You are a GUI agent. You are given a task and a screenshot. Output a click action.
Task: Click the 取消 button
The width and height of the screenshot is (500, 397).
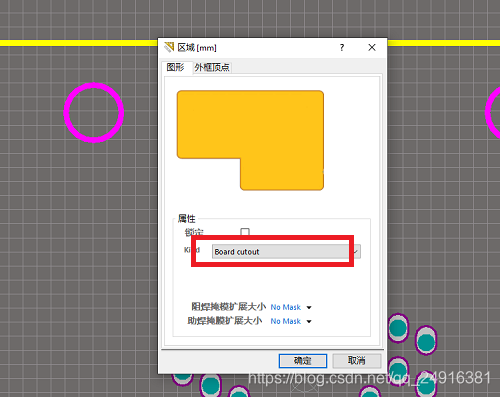tap(357, 361)
